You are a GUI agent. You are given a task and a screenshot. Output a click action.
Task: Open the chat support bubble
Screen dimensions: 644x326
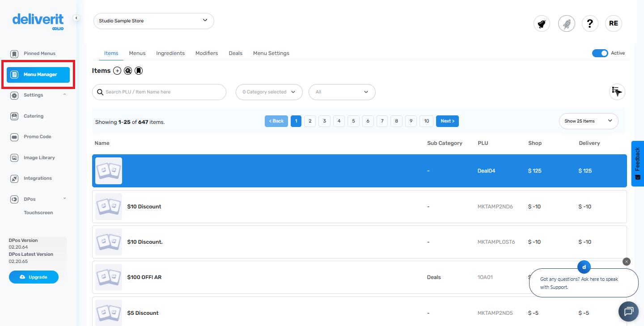(x=628, y=311)
